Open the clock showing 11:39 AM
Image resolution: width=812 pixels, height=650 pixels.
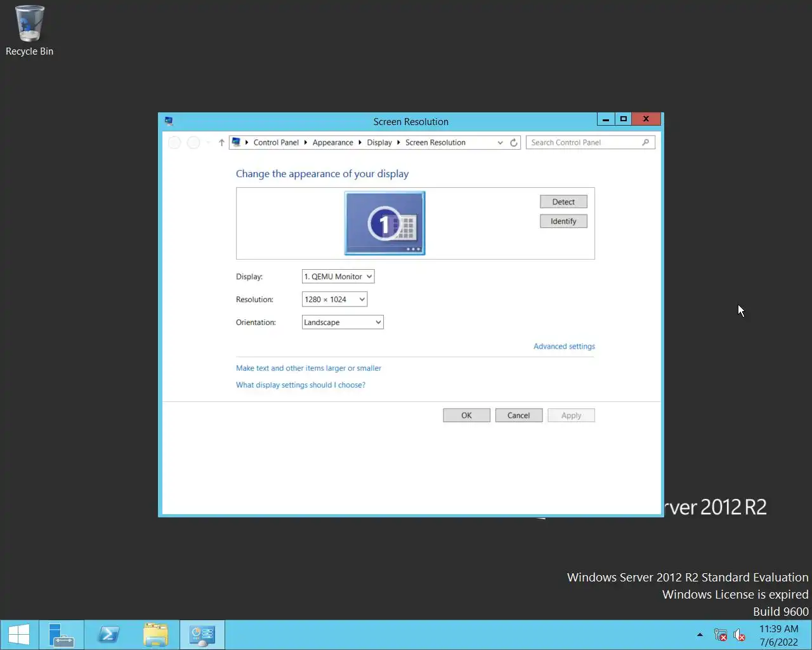(779, 635)
